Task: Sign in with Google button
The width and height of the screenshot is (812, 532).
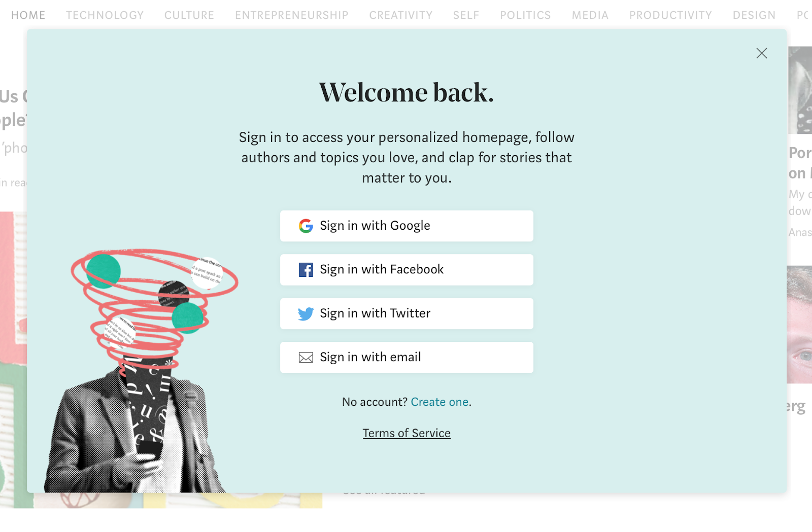Action: pyautogui.click(x=407, y=226)
